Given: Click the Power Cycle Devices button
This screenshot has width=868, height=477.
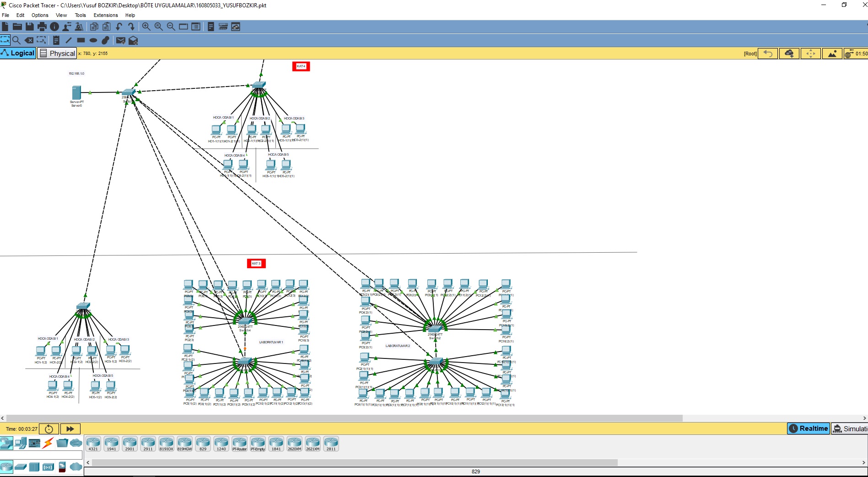Looking at the screenshot, I should (x=49, y=429).
